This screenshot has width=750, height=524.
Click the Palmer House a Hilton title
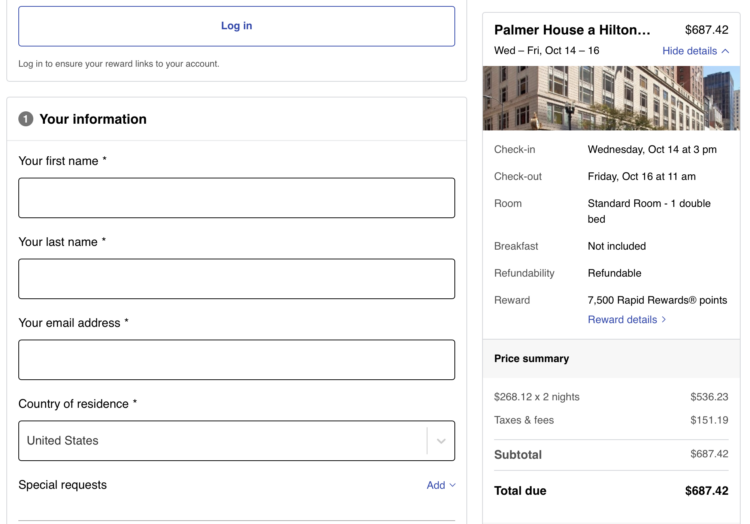[572, 30]
